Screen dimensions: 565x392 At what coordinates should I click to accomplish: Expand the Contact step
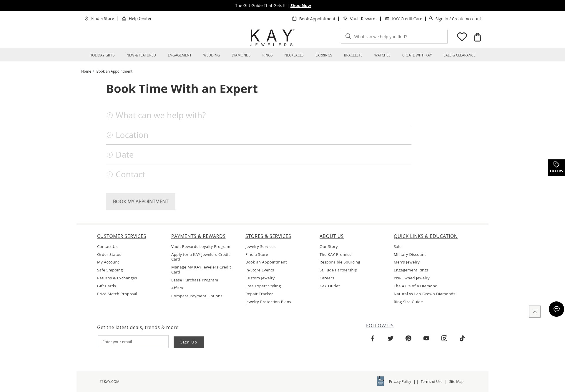click(x=259, y=174)
